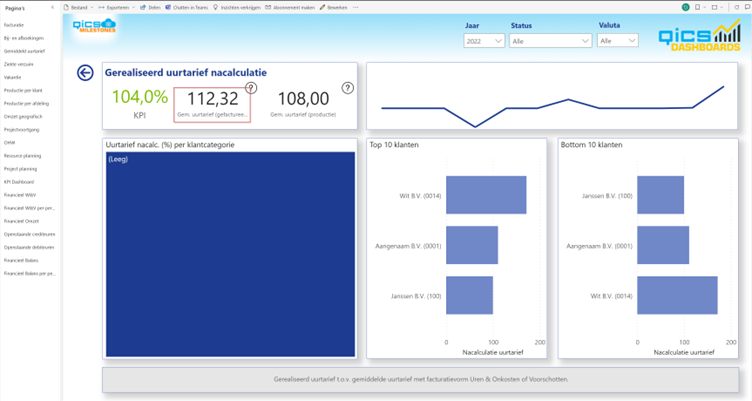Open the comments speech bubble icon
The width and height of the screenshot is (752, 401).
pos(747,7)
